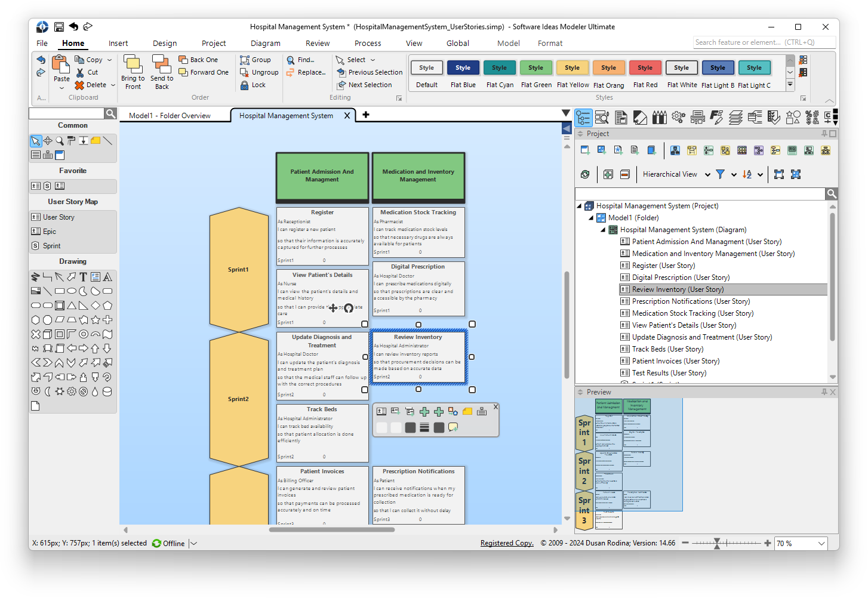Click the Search feature or element field

[x=764, y=42]
